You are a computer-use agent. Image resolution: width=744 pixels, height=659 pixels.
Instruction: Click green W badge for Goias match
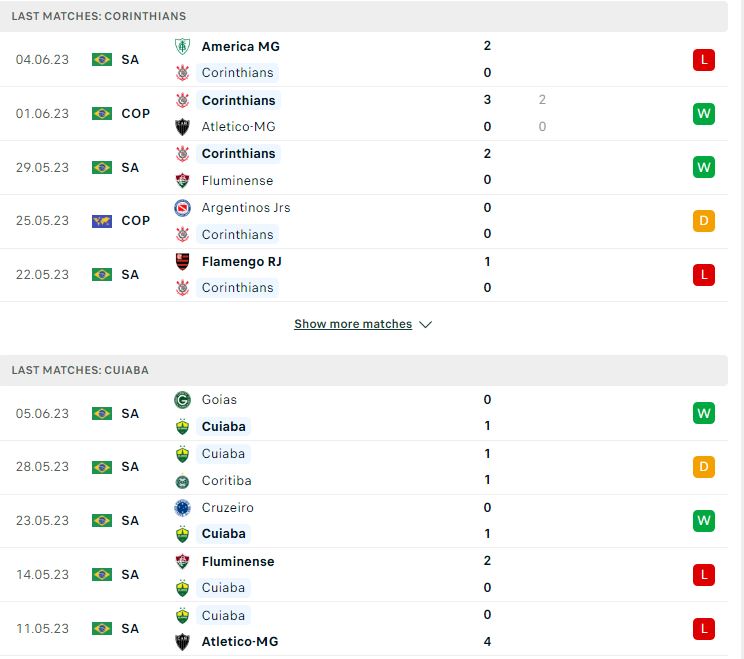point(704,413)
